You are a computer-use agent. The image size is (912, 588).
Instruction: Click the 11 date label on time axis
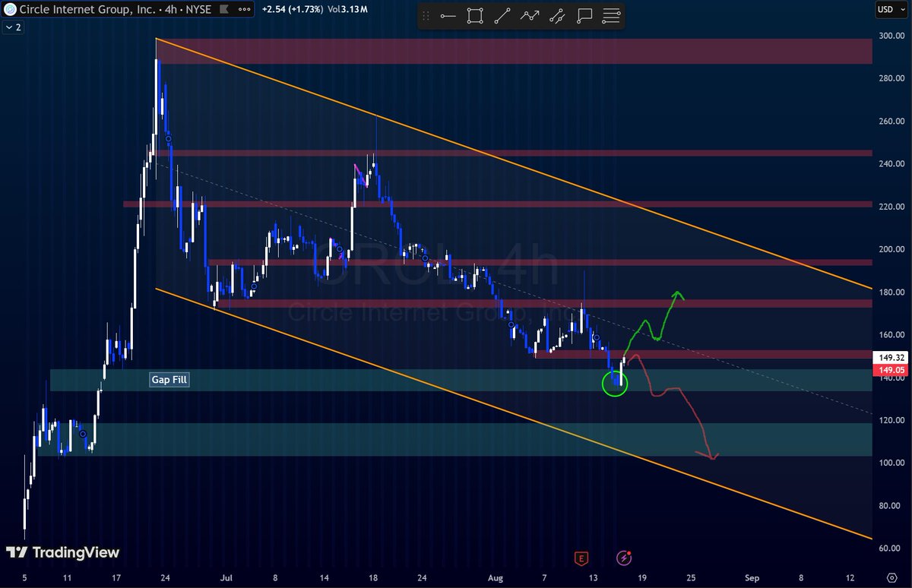click(x=68, y=577)
